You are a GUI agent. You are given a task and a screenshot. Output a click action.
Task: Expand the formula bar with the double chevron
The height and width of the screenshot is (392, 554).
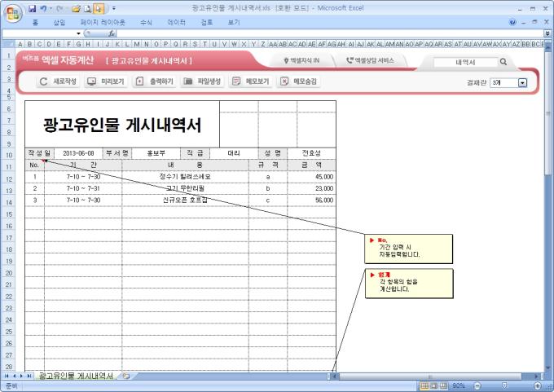(547, 33)
